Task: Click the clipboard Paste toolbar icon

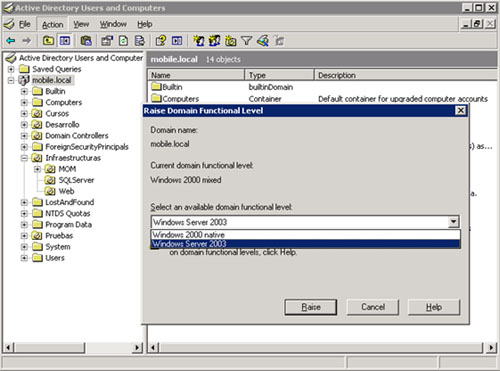Action: tap(86, 41)
